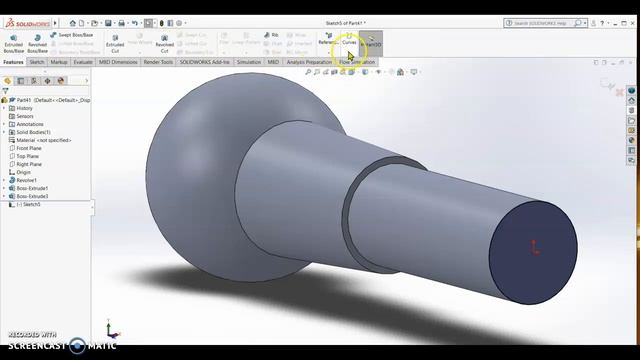The image size is (640, 360).
Task: Switch to the Sketch tab
Action: pyautogui.click(x=37, y=62)
